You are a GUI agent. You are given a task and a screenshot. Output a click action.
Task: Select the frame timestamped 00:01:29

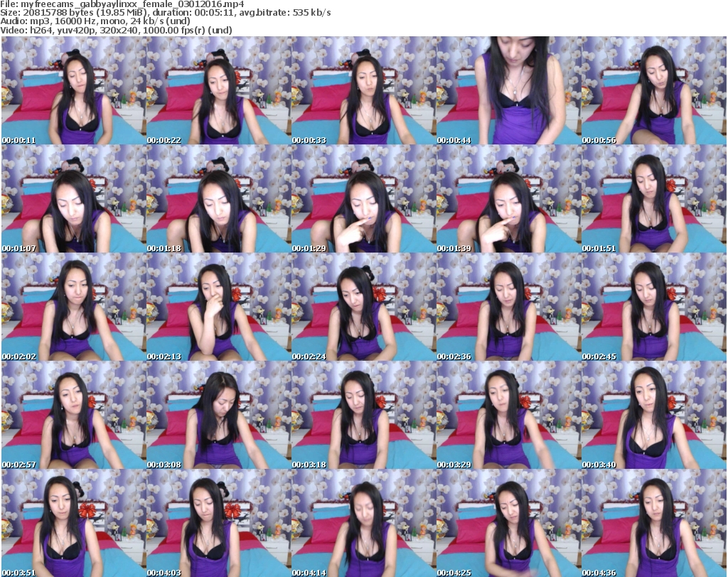click(x=363, y=198)
